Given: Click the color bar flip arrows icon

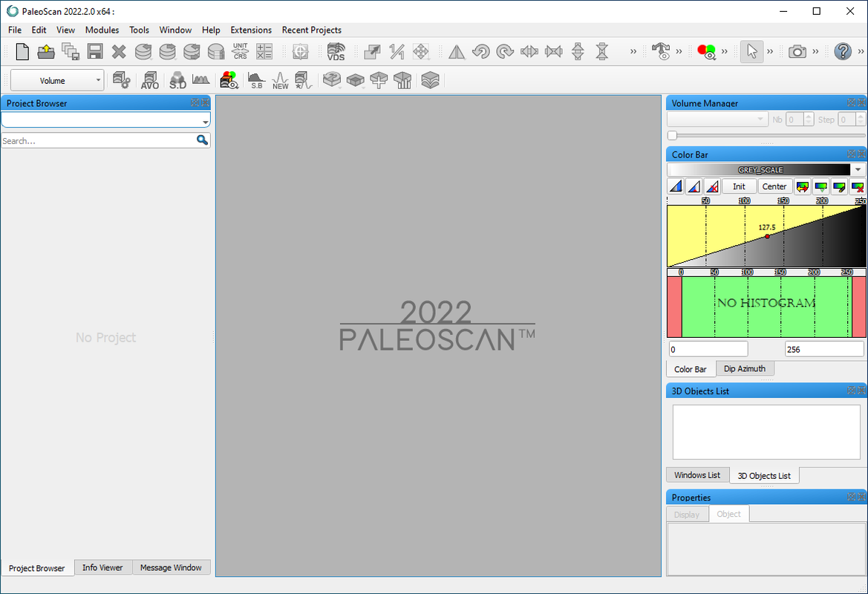Looking at the screenshot, I should coord(802,186).
